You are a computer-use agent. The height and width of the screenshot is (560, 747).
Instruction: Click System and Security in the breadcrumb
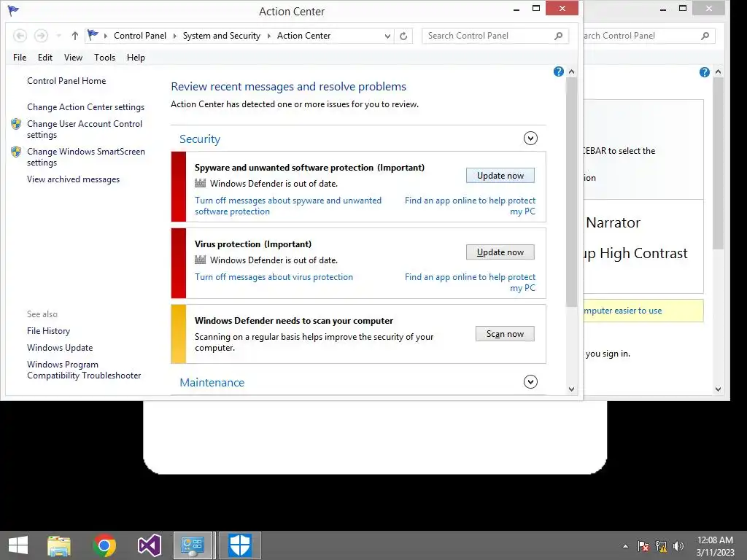(222, 36)
